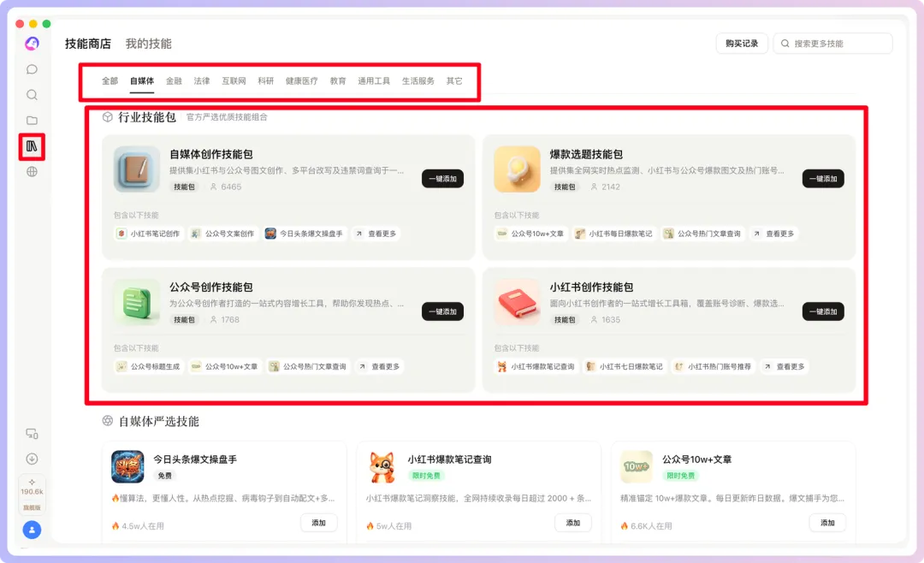Click the 10w+ icon of 公众号10w+文章 card
The image size is (924, 563).
point(637,467)
